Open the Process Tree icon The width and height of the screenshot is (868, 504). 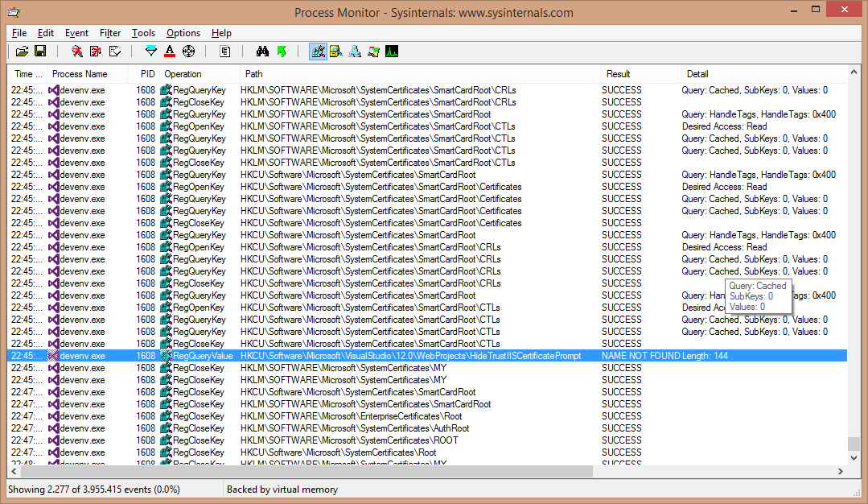(x=226, y=52)
